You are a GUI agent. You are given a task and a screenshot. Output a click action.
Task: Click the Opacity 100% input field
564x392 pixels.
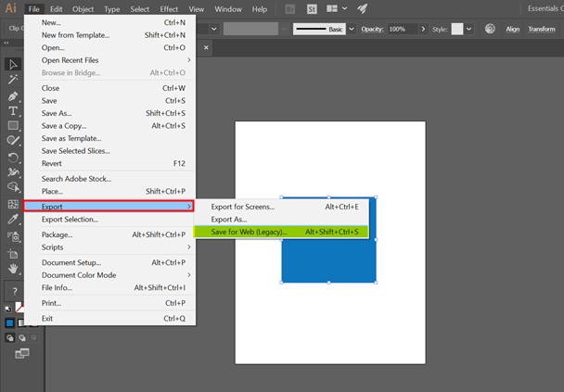pos(403,29)
